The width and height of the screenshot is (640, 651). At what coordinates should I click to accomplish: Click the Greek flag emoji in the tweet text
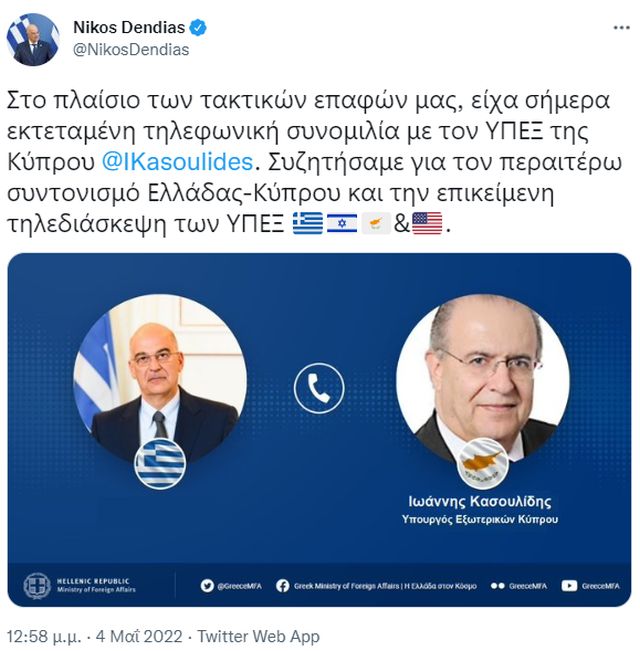[x=308, y=223]
